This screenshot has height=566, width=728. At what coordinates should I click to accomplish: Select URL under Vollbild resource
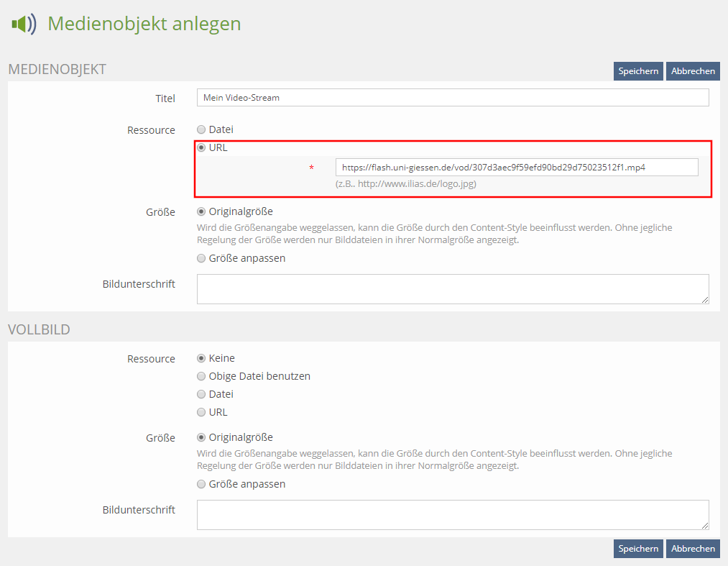(x=202, y=412)
